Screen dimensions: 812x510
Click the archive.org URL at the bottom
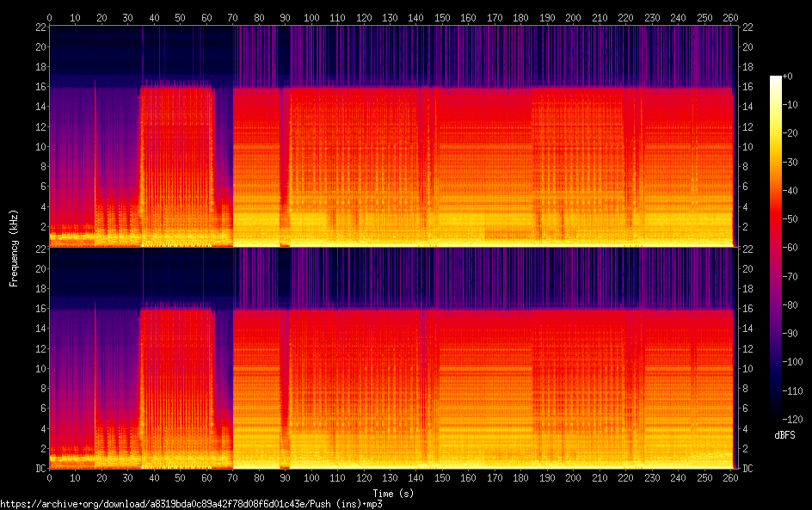[x=191, y=504]
